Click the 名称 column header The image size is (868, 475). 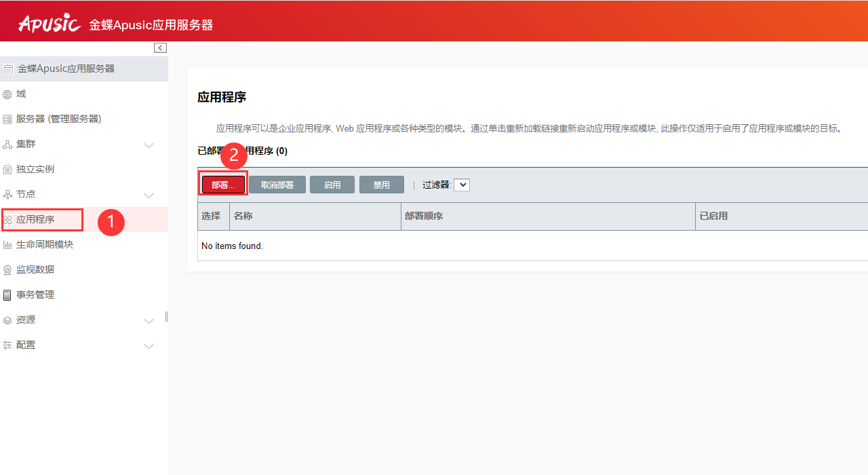coord(243,216)
